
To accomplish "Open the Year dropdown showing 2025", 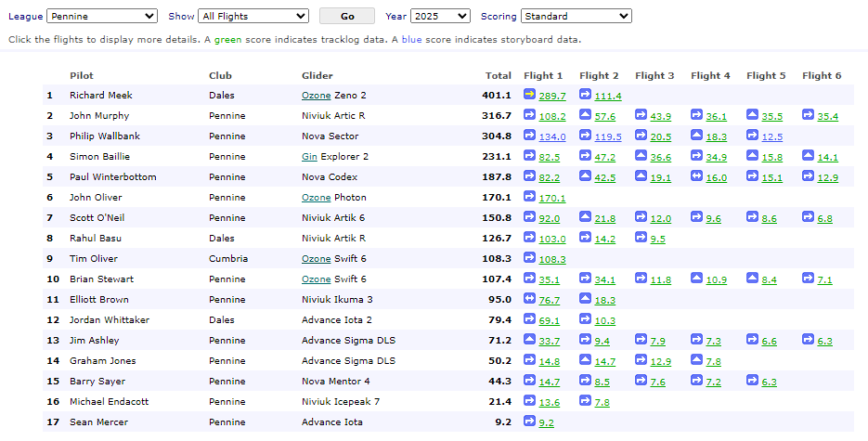I will pos(440,16).
